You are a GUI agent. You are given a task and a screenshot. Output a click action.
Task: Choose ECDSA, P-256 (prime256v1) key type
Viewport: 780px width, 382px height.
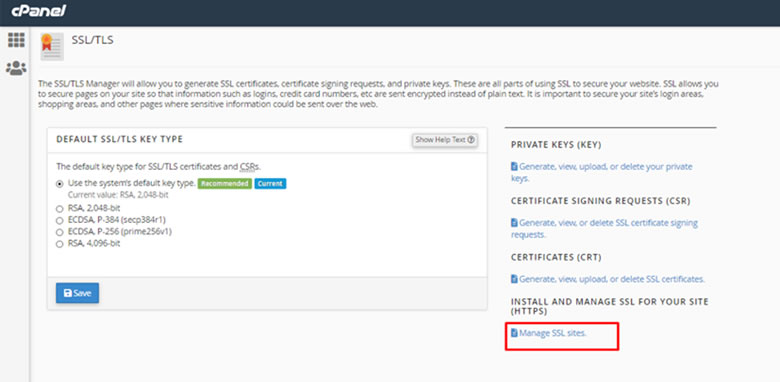(x=60, y=232)
